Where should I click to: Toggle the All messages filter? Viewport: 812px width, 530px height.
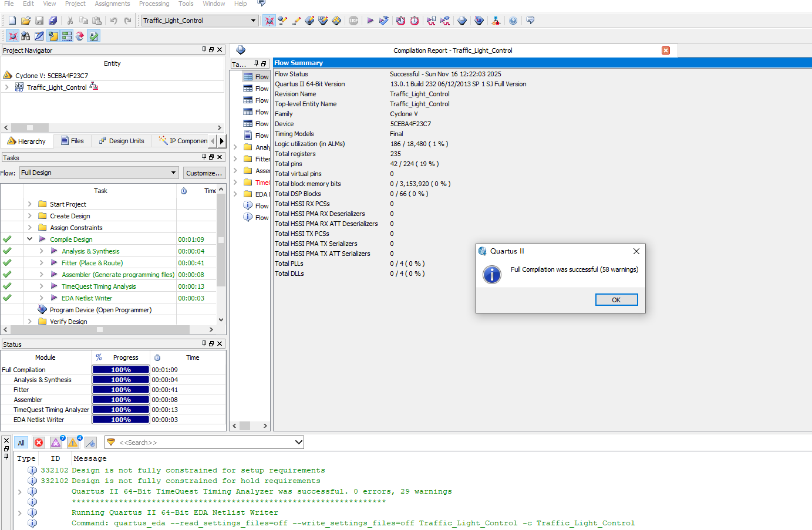click(21, 443)
